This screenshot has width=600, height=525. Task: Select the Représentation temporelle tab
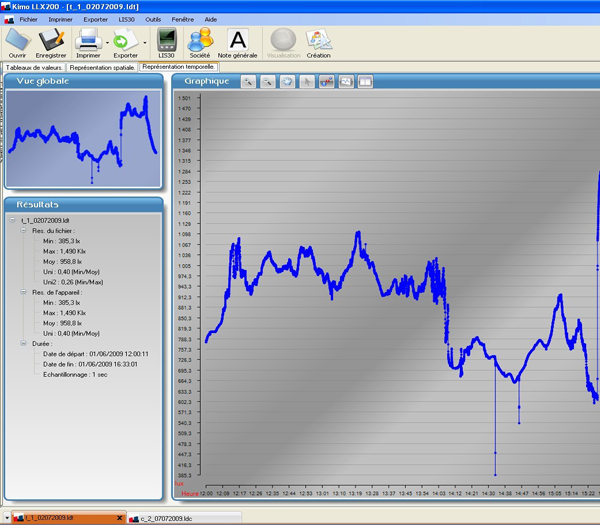pyautogui.click(x=179, y=67)
